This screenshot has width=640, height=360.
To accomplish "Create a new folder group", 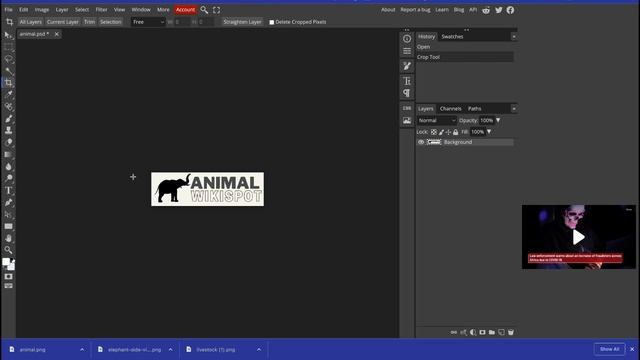I will 492,332.
